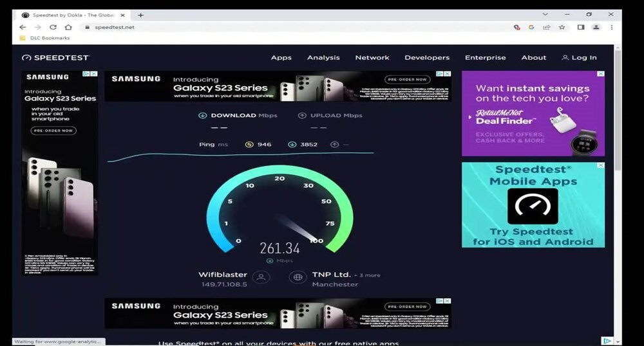
Task: Click the Wifiblaster provider name
Action: pyautogui.click(x=223, y=275)
